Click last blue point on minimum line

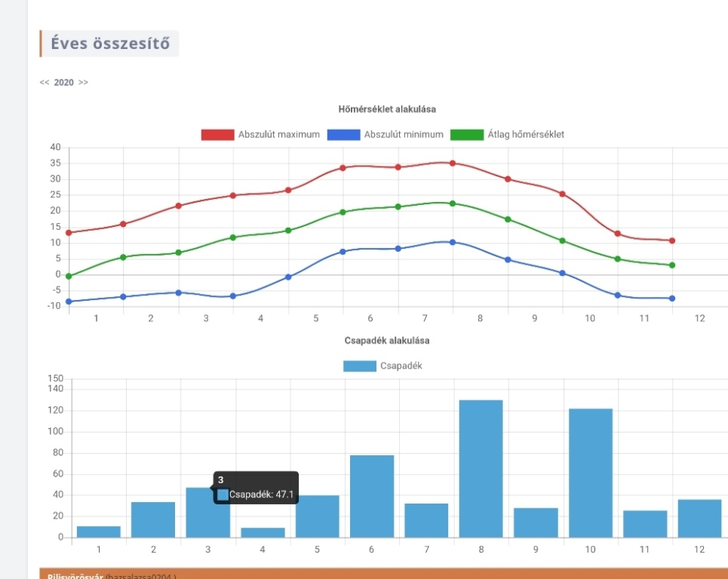(671, 299)
